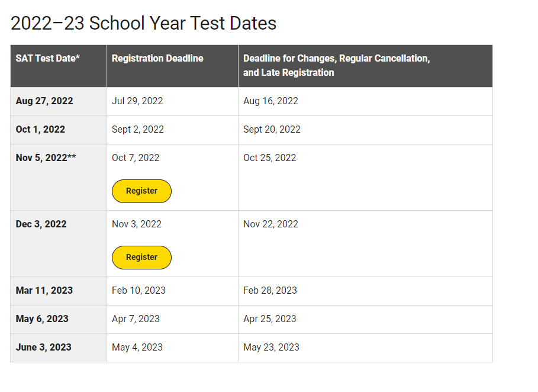Click the Dec 3, 2022 test date cell
538x392 pixels.
tap(41, 224)
